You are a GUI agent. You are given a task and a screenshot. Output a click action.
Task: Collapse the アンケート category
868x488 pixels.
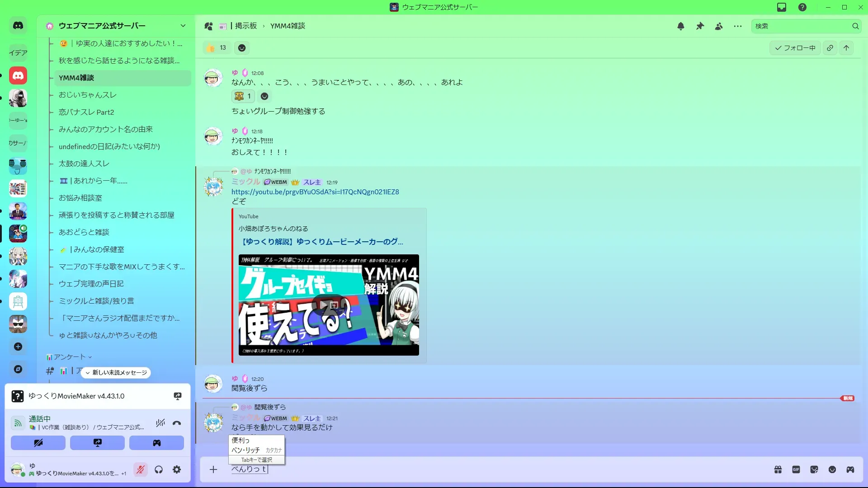pos(69,357)
